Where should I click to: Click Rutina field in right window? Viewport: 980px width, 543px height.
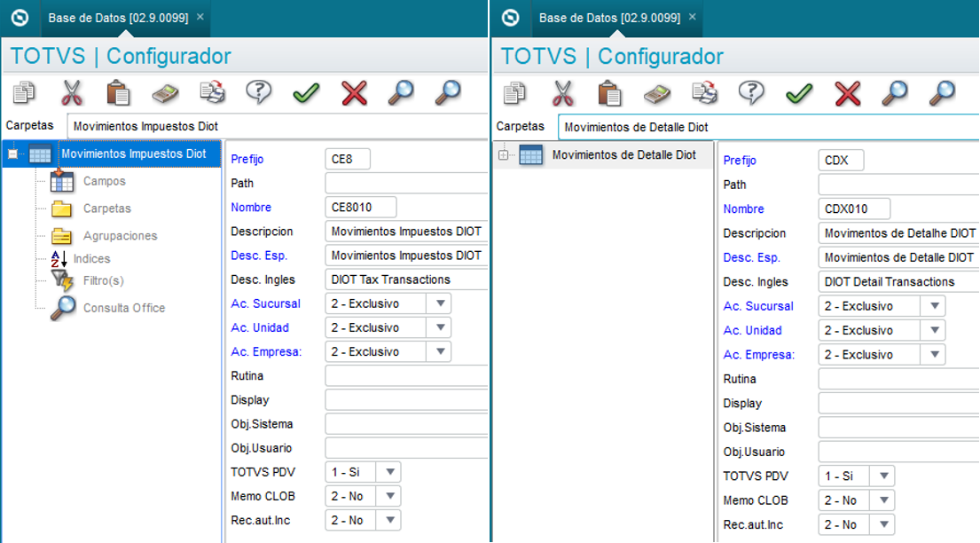tap(898, 379)
